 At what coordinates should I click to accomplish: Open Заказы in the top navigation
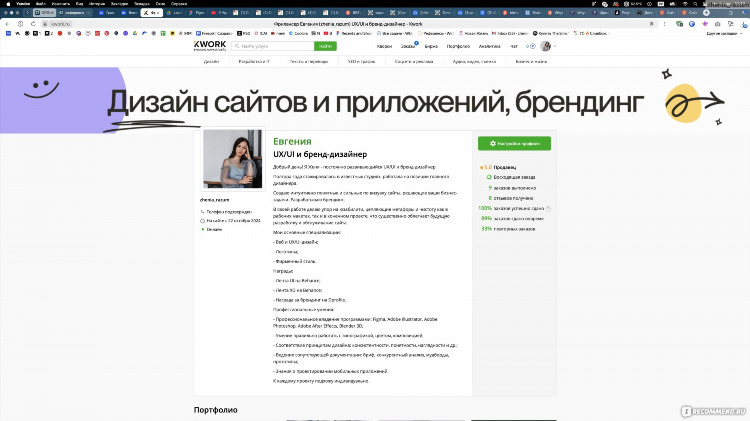tap(408, 46)
